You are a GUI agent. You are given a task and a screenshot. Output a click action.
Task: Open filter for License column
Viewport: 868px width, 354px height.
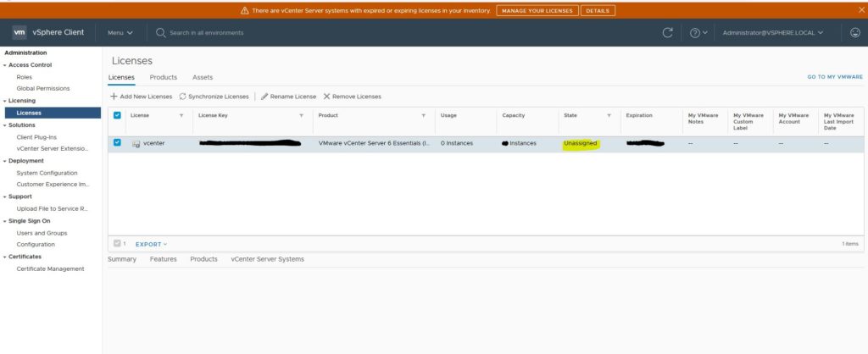[181, 116]
